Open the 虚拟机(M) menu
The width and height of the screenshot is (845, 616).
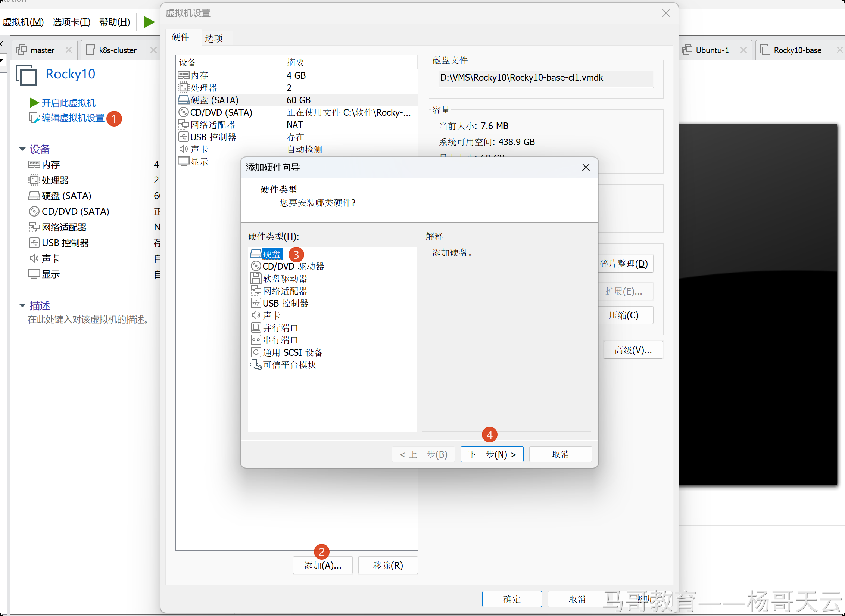(x=23, y=22)
